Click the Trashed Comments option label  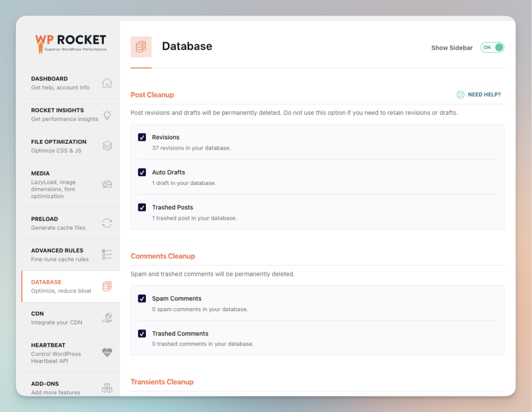point(180,333)
